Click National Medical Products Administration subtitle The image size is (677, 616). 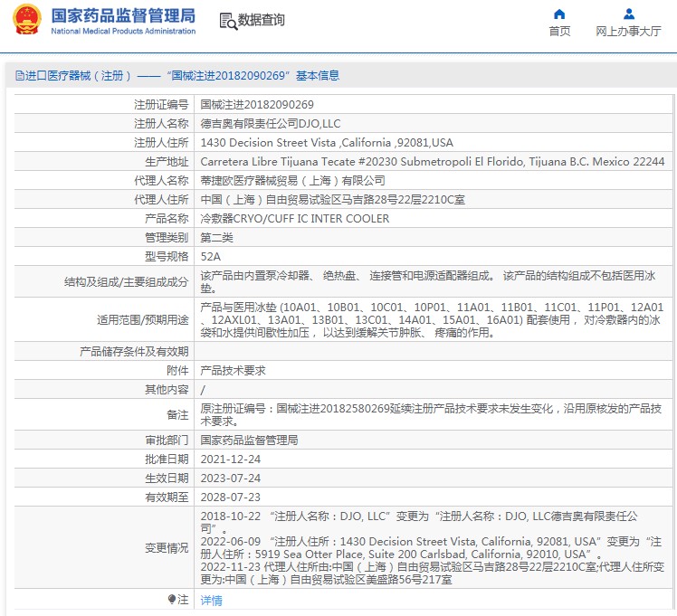[x=123, y=31]
